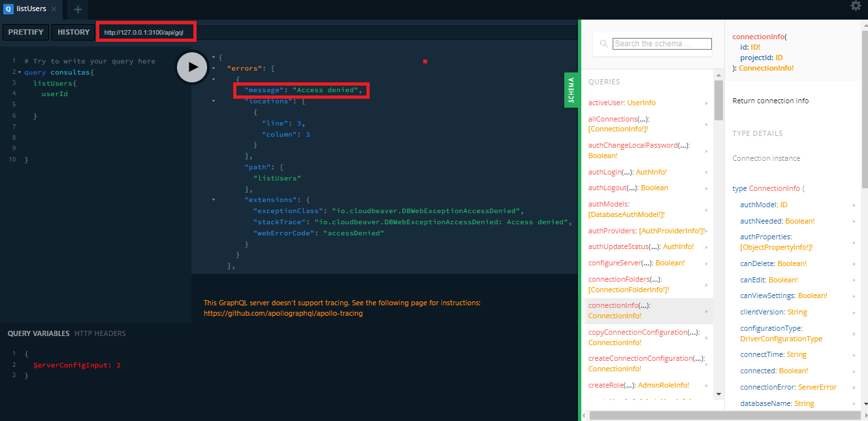Viewport: 868px width, 421px height.
Task: Click the PRETTIFY button
Action: (x=26, y=32)
